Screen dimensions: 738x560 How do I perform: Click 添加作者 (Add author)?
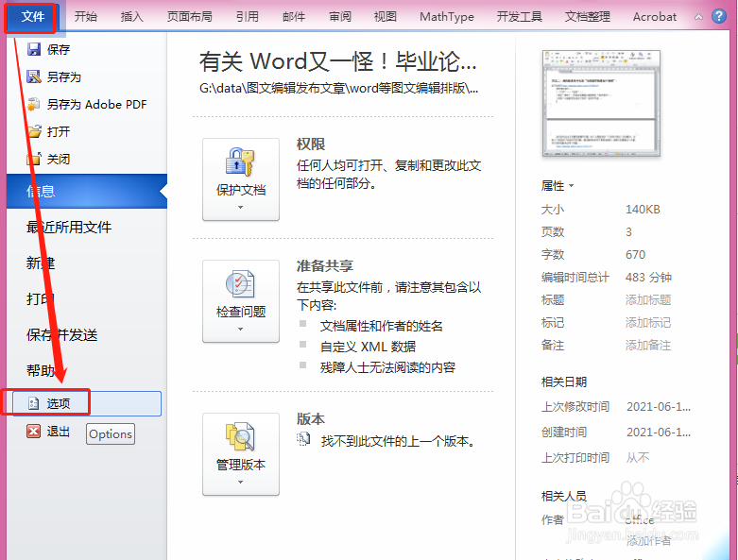648,541
